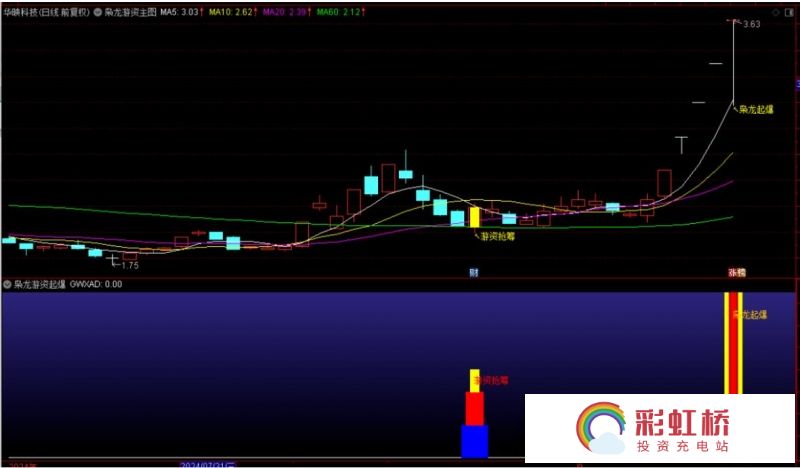Select the MA10 moving average label
Viewport: 800px width, 468px height.
[x=232, y=11]
